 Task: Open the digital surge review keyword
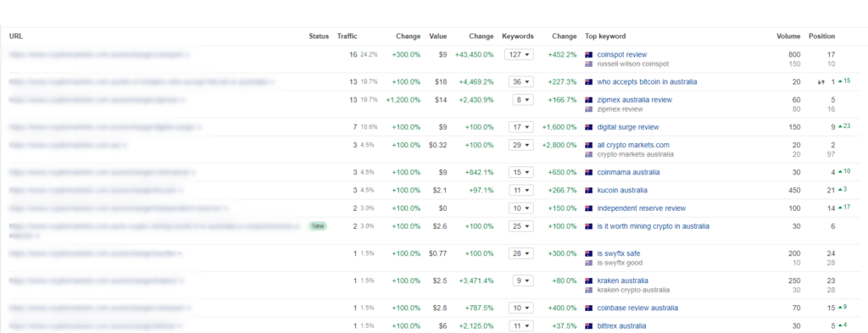point(628,127)
